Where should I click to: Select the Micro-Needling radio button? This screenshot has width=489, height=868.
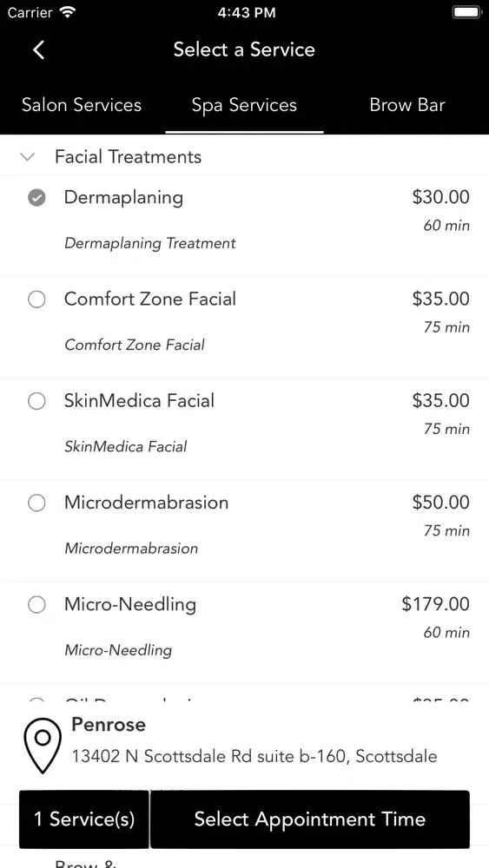click(x=36, y=605)
